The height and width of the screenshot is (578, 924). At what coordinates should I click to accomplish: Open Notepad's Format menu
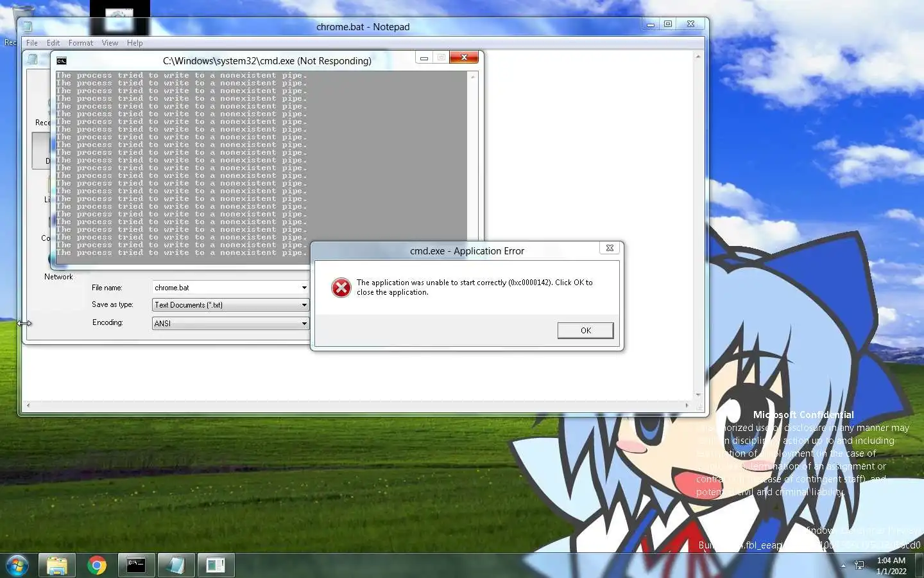click(x=81, y=43)
